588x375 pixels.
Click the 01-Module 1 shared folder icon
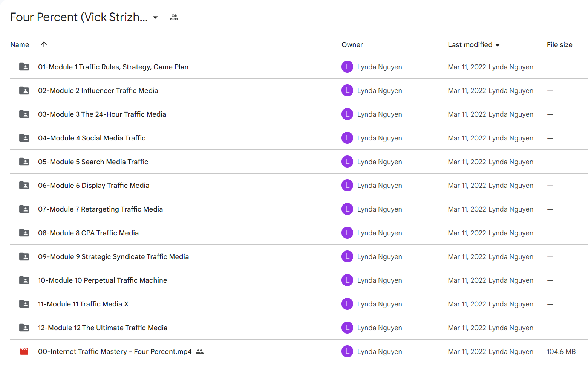click(x=24, y=67)
